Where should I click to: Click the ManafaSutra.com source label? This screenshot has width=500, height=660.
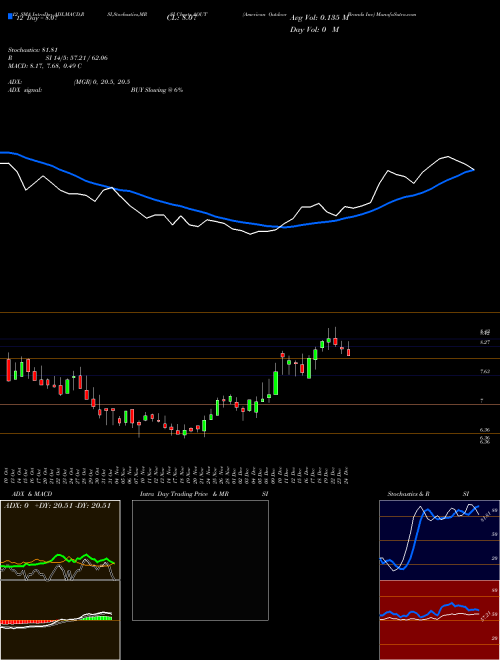(396, 14)
